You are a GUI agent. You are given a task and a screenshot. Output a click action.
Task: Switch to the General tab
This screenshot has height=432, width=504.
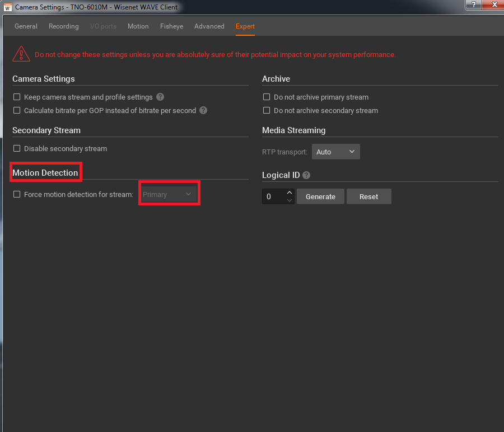26,26
